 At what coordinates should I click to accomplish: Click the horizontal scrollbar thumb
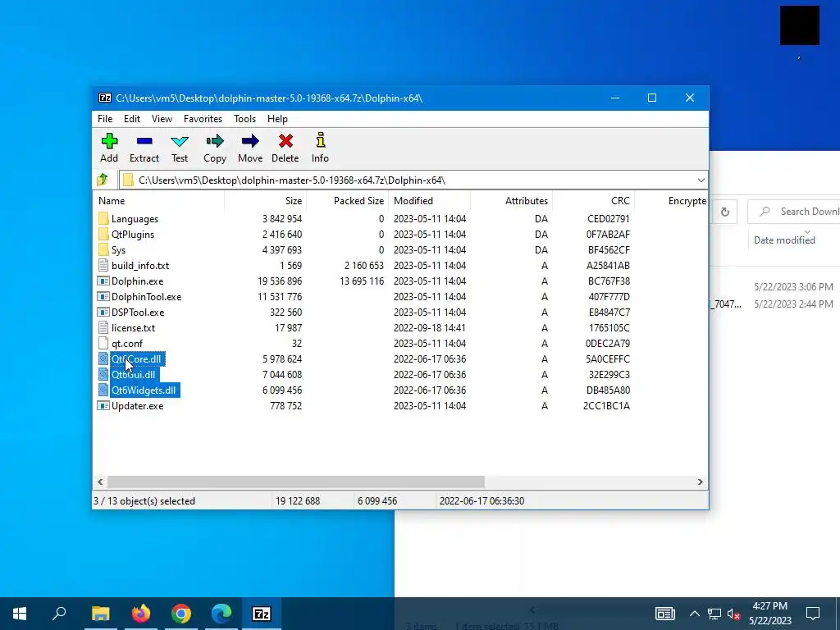[296, 482]
